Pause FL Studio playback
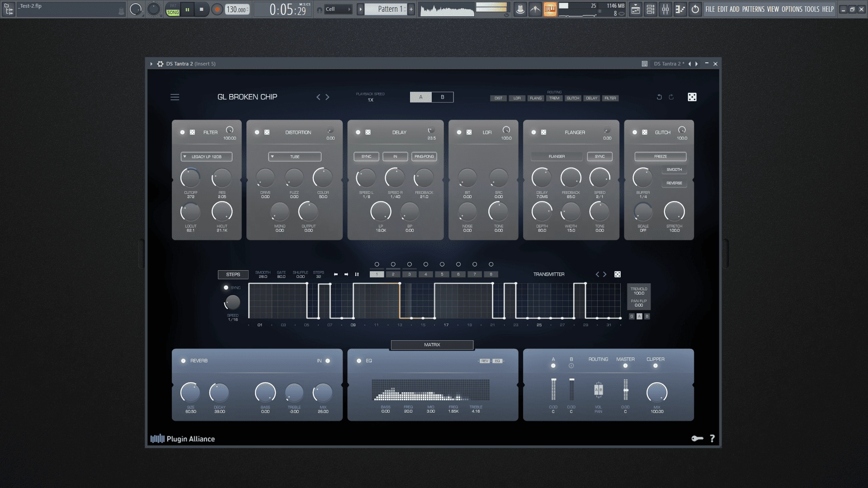Image resolution: width=868 pixels, height=488 pixels. [188, 9]
